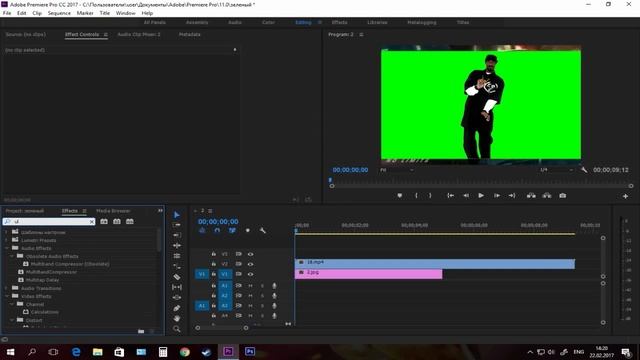640x360 pixels.
Task: Collapse Obsolete Audio Effects folder
Action: [x=11, y=256]
